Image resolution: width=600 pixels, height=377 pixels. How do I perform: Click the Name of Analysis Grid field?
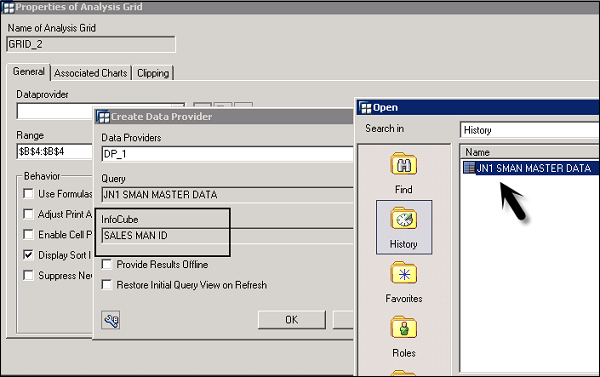coord(91,44)
